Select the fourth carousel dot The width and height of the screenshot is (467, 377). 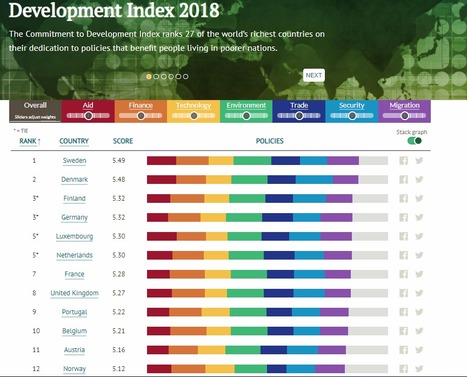171,76
